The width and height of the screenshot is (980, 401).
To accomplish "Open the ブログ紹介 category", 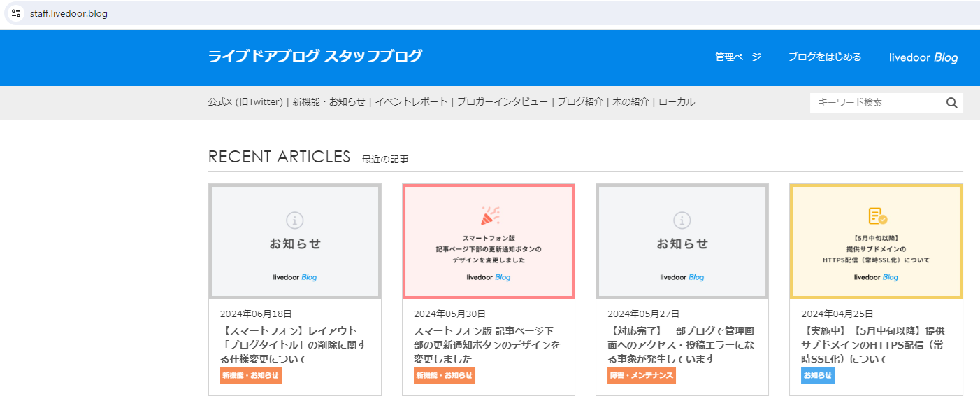I will pos(580,102).
